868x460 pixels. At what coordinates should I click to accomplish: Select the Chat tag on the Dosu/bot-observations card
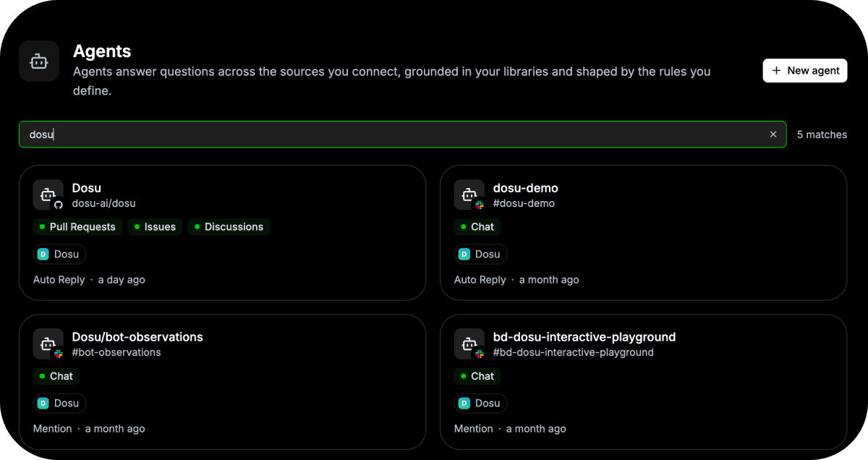click(x=56, y=376)
